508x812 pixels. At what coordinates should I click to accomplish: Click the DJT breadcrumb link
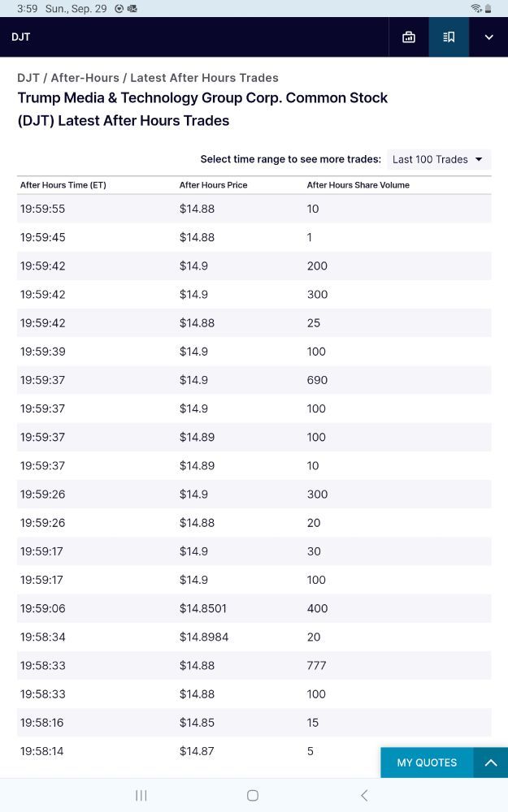pos(28,78)
